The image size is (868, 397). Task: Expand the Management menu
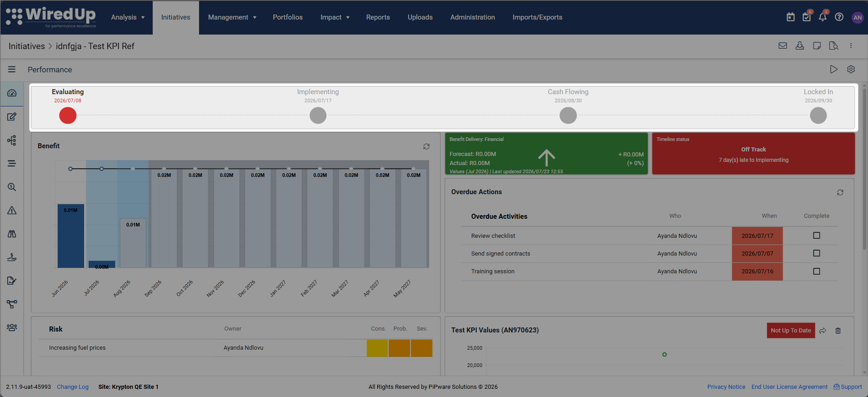[232, 17]
